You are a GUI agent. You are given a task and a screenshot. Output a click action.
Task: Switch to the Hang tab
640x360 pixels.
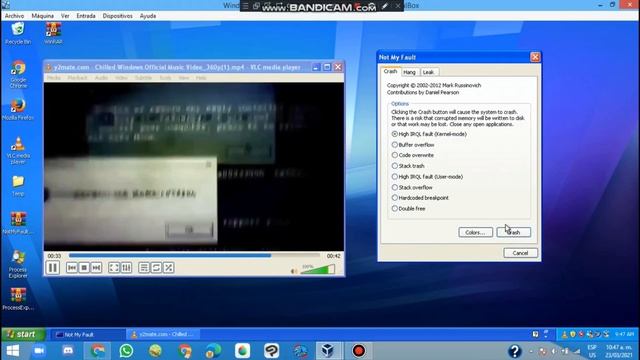pyautogui.click(x=409, y=72)
